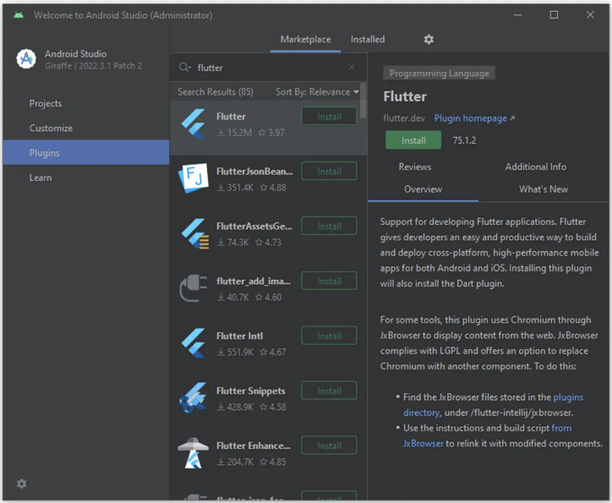Open the What's New tab
The height and width of the screenshot is (503, 612).
[x=543, y=189]
